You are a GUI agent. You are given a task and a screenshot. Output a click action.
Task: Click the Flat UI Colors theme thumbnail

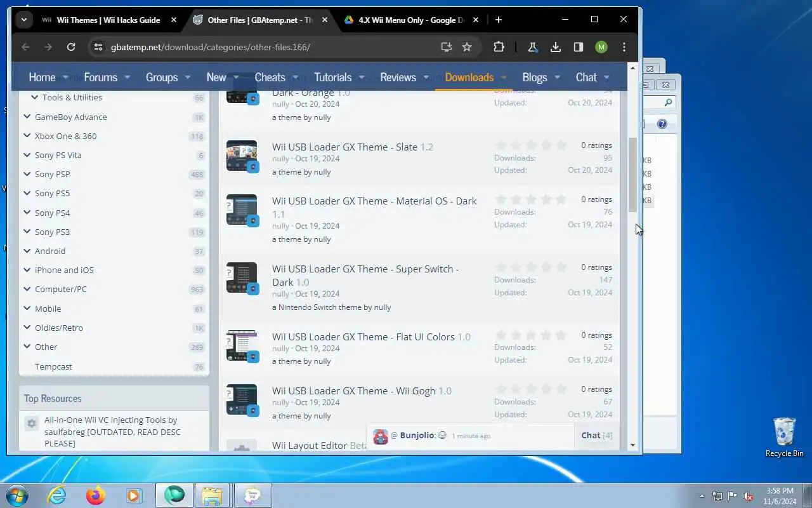click(242, 345)
